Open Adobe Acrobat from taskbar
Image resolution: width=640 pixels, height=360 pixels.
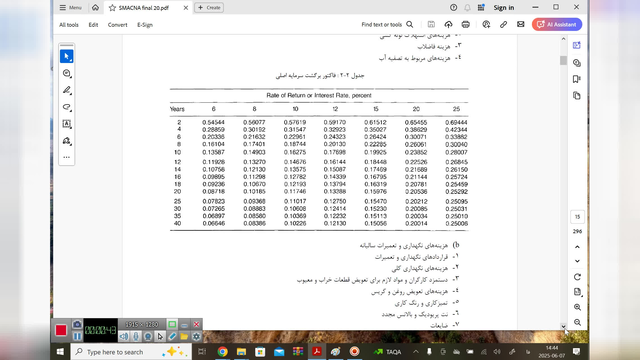point(317,351)
